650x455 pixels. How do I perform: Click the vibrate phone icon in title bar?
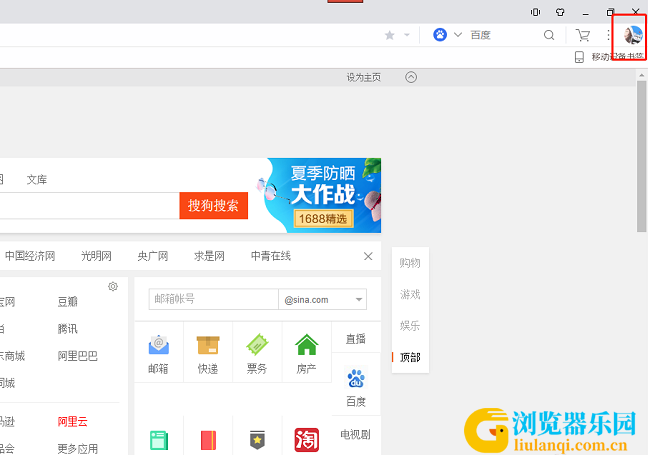pyautogui.click(x=535, y=12)
